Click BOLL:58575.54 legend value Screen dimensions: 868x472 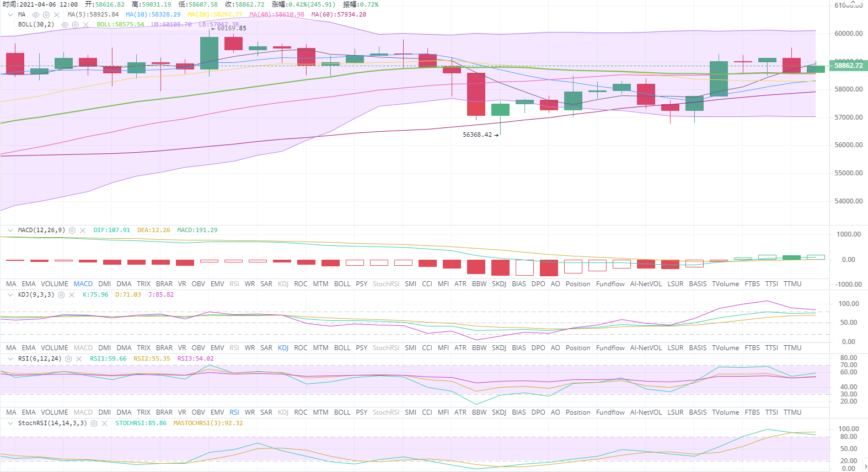pyautogui.click(x=120, y=24)
